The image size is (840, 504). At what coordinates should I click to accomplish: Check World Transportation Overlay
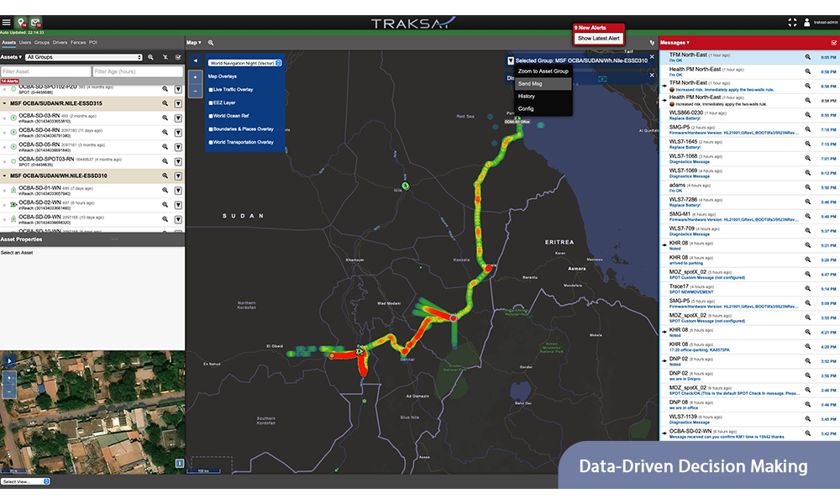coord(211,142)
